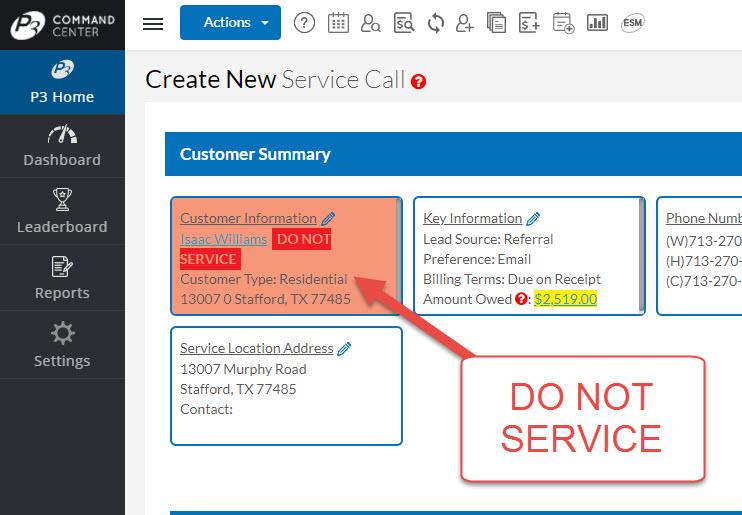Image resolution: width=742 pixels, height=515 pixels.
Task: Go to P3 Home in sidebar
Action: coord(62,82)
